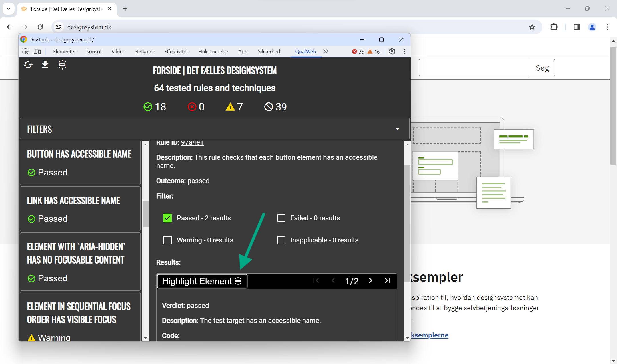The width and height of the screenshot is (617, 364).
Task: Filter by the 7 warning rules icon
Action: [x=230, y=107]
